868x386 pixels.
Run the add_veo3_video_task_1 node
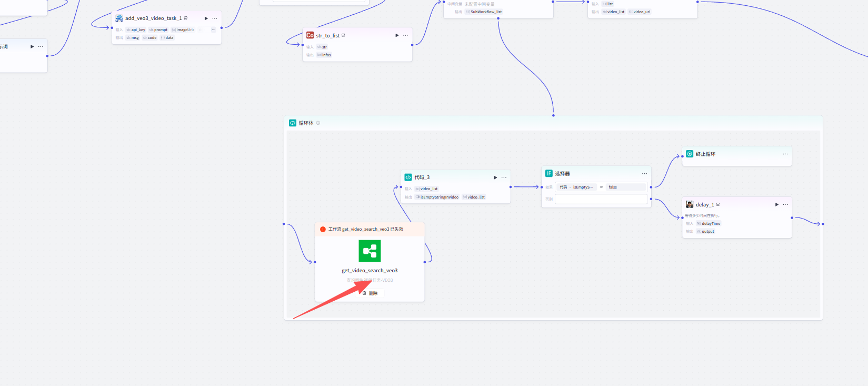[x=206, y=18]
